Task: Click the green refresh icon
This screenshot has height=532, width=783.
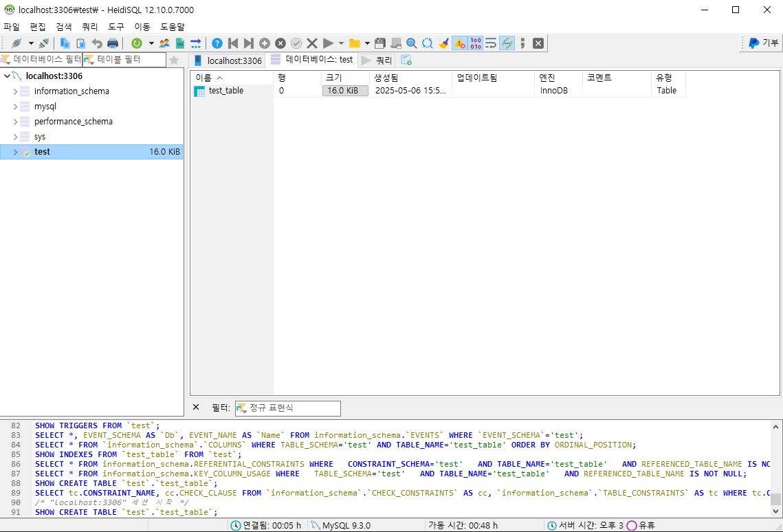Action: tap(136, 43)
